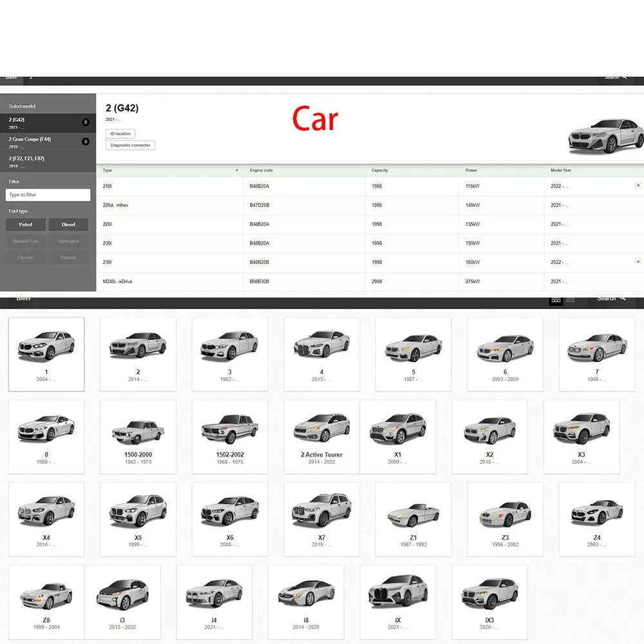
Task: Open the 1500-2000 model card
Action: point(138,437)
